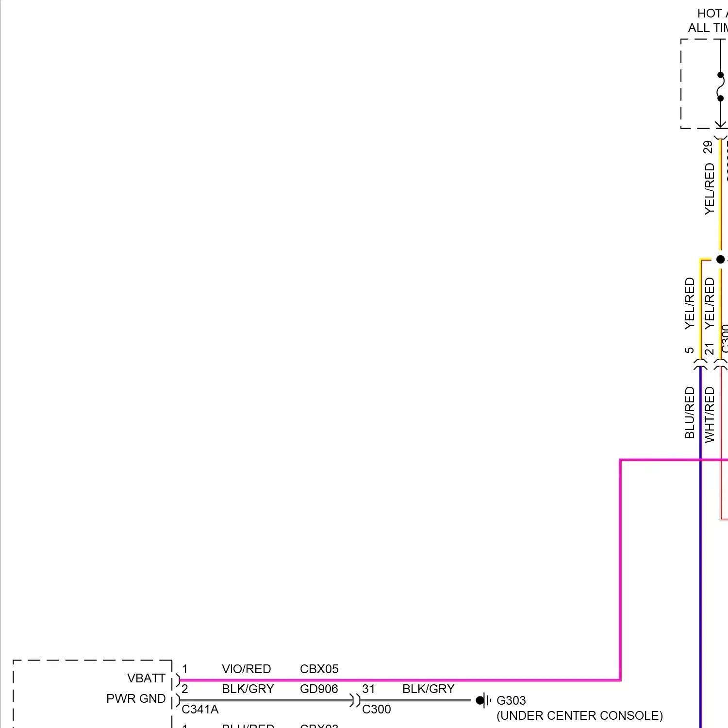Viewport: 728px width, 728px height.
Task: Click the C300 label under pin 31
Action: pyautogui.click(x=376, y=709)
